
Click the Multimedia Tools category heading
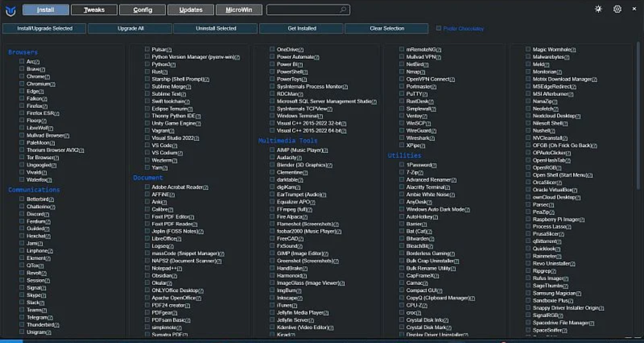(288, 141)
